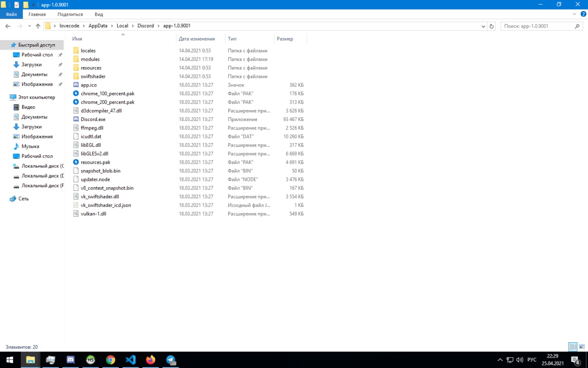Select the swiftshader folder icon
Image resolution: width=588 pixels, height=368 pixels.
(x=76, y=76)
